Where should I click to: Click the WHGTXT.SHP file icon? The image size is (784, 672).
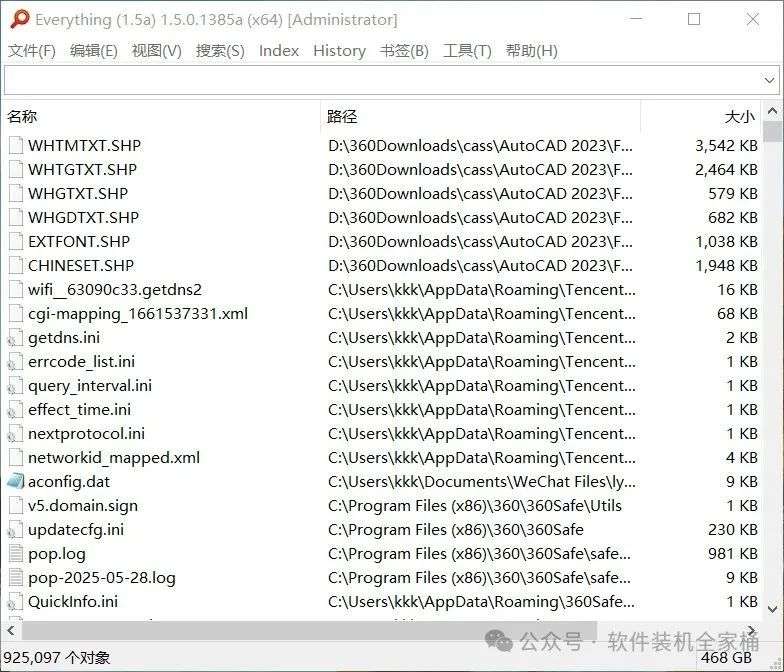pyautogui.click(x=16, y=193)
